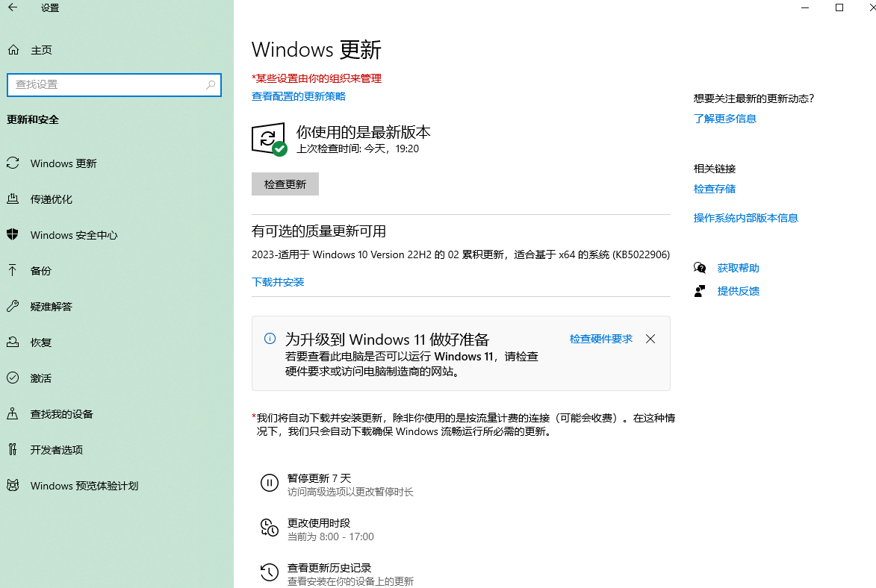Screen dimensions: 876x588
Task: Click the 查找设置 search field
Action: [x=114, y=85]
